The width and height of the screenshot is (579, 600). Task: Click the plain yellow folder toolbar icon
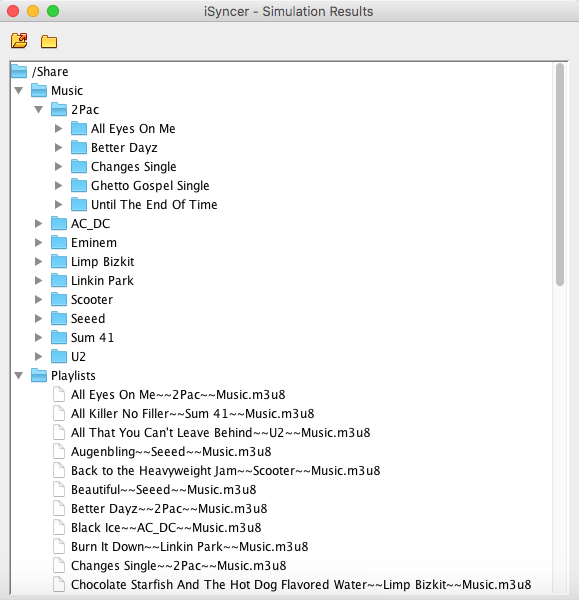coord(49,41)
